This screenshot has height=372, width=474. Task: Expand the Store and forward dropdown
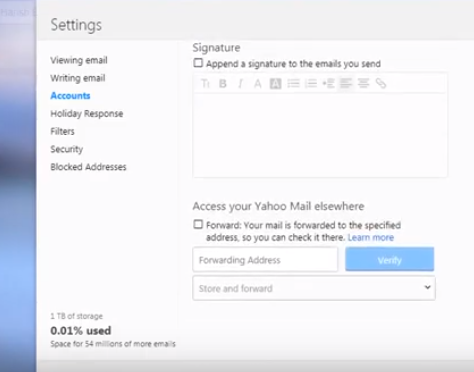(314, 288)
